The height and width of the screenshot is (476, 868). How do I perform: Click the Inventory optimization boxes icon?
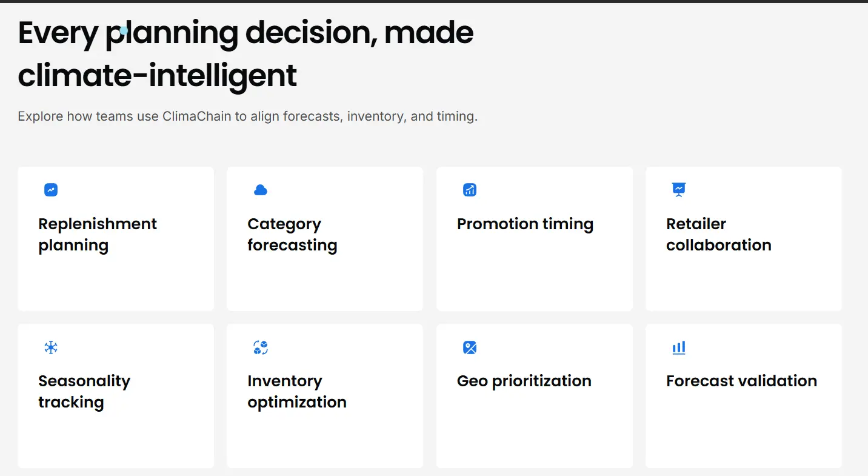point(261,347)
